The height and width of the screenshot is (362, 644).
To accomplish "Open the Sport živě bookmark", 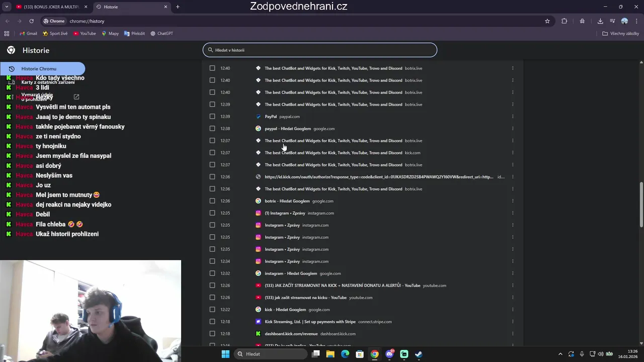I will pos(55,34).
